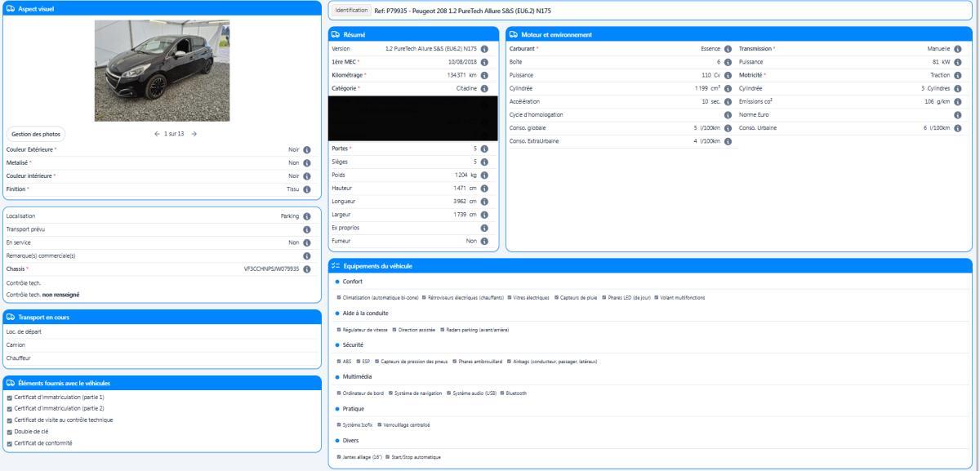980x471 pixels.
Task: Open info icon for Carburant row
Action: point(728,49)
